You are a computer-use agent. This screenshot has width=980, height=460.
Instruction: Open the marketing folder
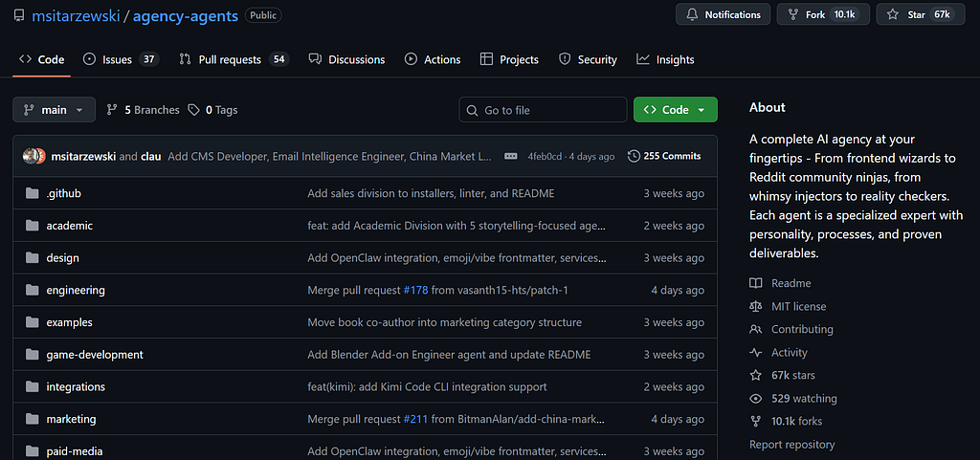coord(71,420)
